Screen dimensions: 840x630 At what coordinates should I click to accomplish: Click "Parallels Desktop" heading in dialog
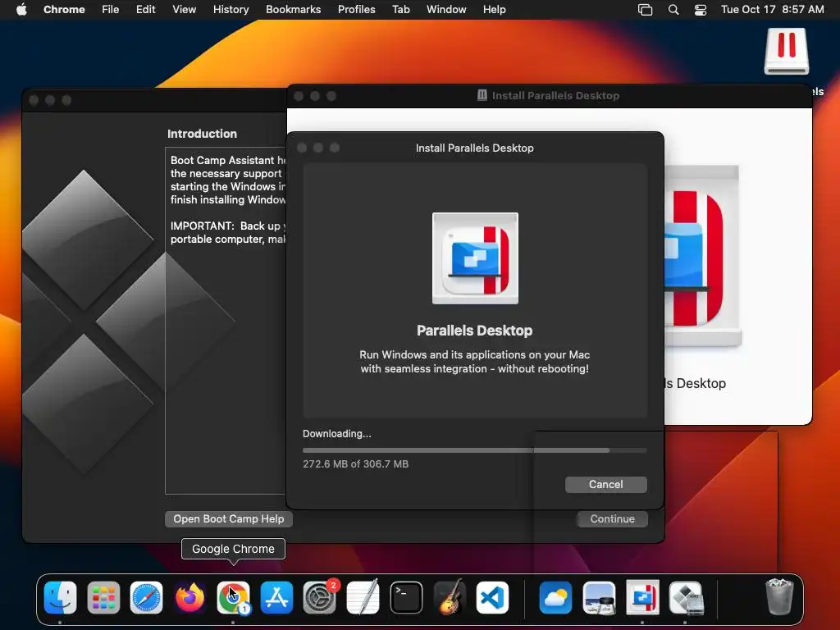tap(475, 331)
